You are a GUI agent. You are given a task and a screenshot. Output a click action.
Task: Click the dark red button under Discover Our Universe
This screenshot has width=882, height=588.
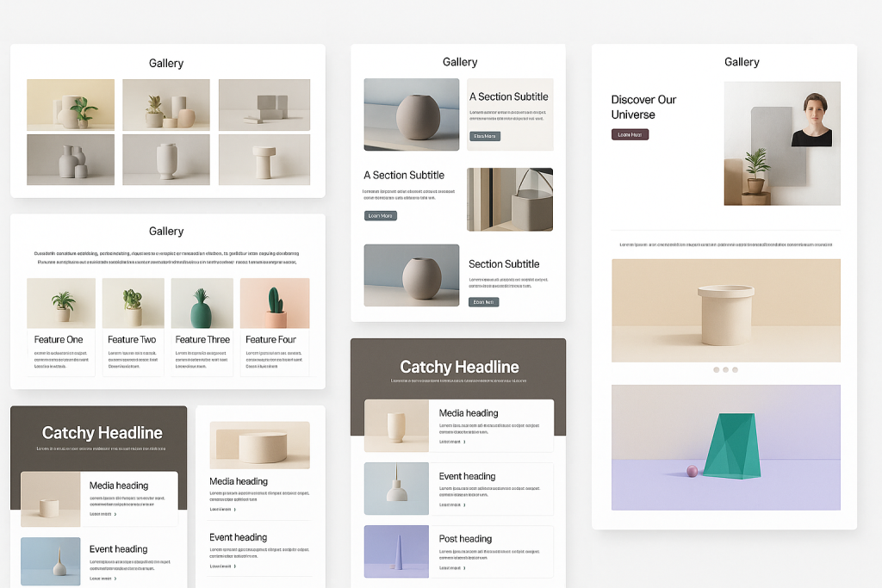click(630, 134)
